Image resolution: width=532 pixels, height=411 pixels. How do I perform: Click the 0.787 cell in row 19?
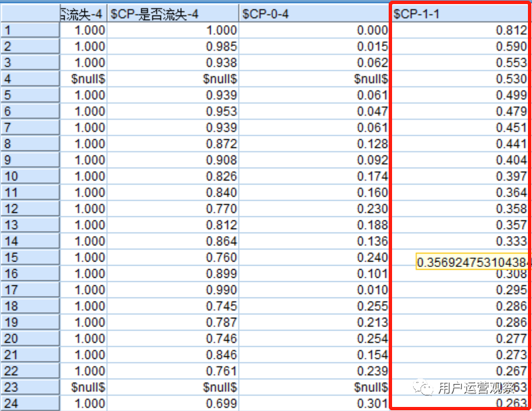pos(173,322)
